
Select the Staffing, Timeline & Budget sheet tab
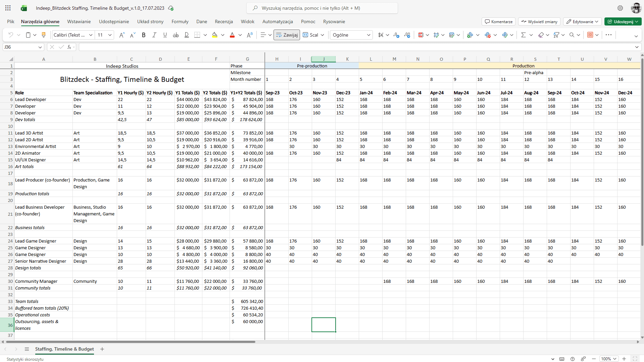point(64,349)
